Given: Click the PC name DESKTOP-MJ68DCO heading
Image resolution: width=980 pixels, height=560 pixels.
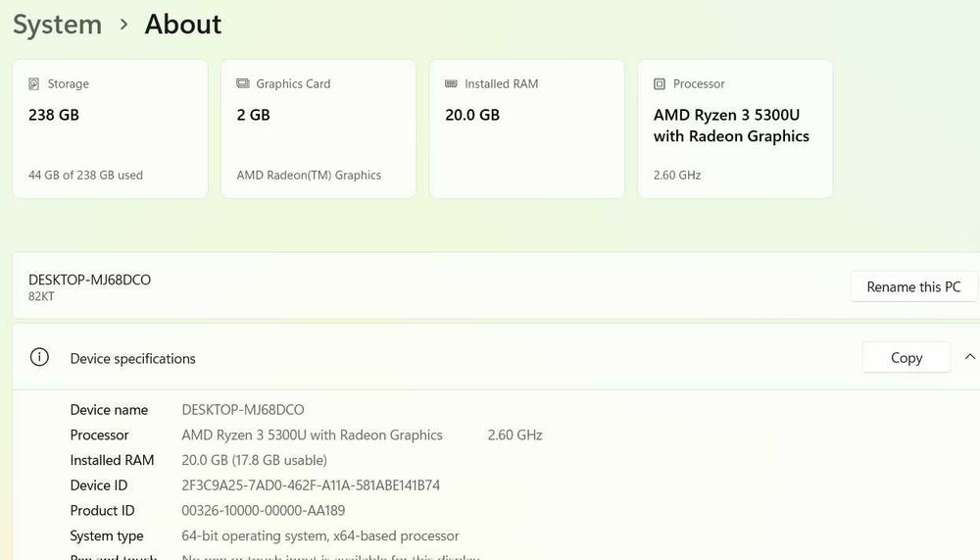Looking at the screenshot, I should (x=89, y=280).
